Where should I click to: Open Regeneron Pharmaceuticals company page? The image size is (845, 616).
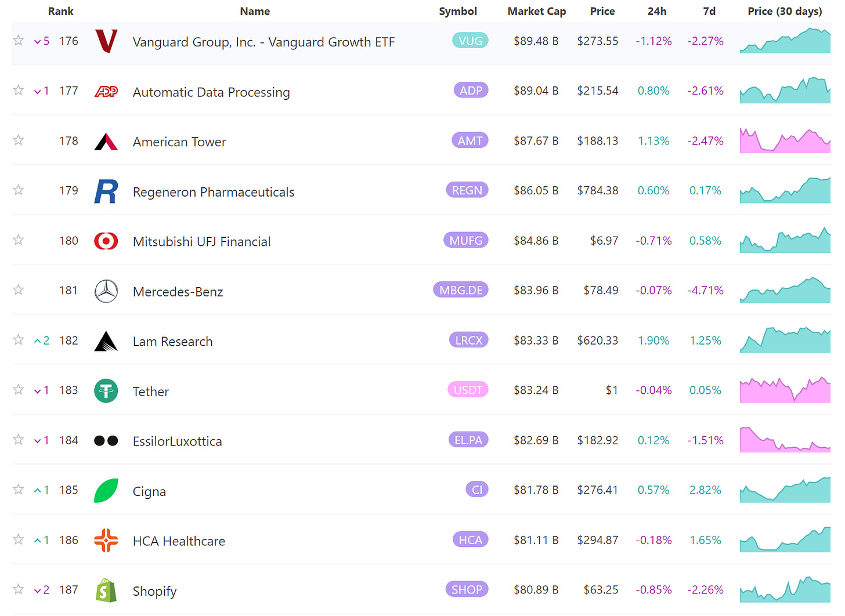tap(214, 192)
